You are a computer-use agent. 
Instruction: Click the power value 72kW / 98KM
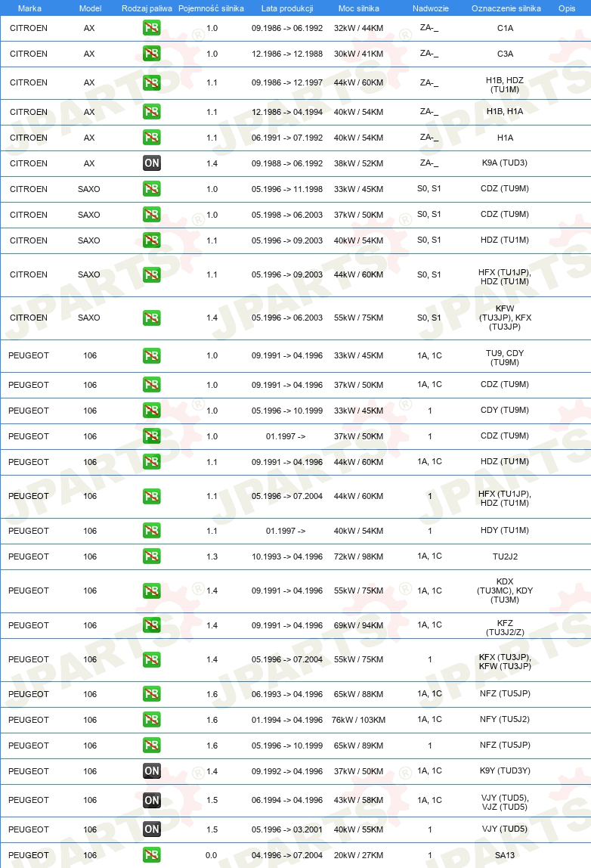358,556
